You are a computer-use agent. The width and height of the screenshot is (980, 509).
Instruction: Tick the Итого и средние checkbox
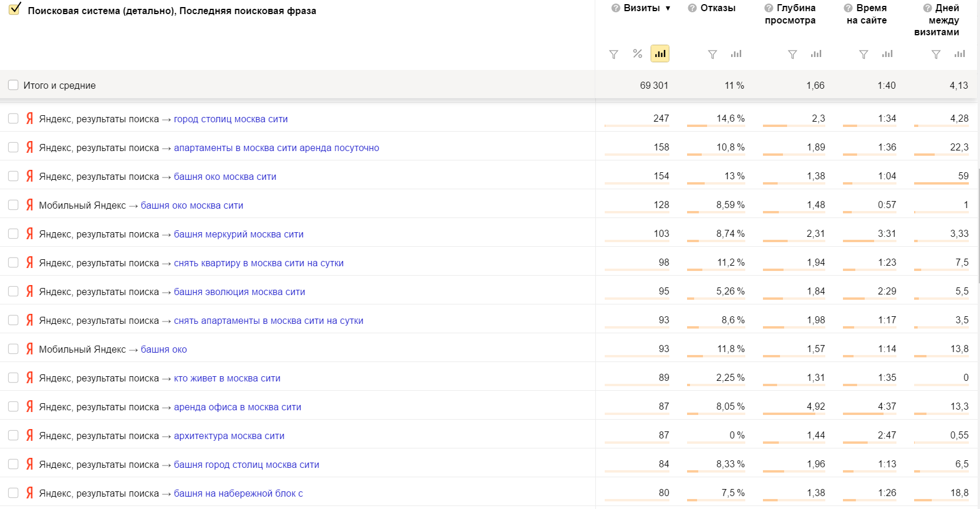click(13, 85)
